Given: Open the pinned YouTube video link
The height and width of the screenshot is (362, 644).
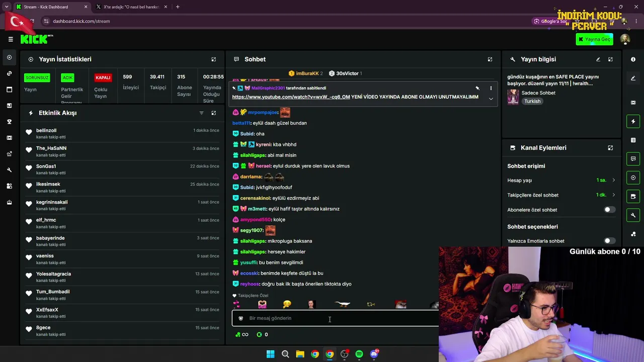Looking at the screenshot, I should (291, 97).
